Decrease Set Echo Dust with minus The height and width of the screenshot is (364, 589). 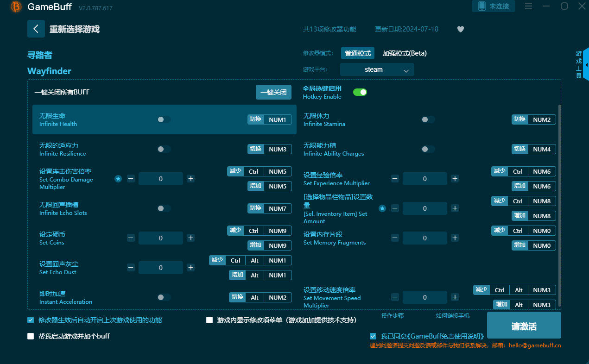(131, 268)
